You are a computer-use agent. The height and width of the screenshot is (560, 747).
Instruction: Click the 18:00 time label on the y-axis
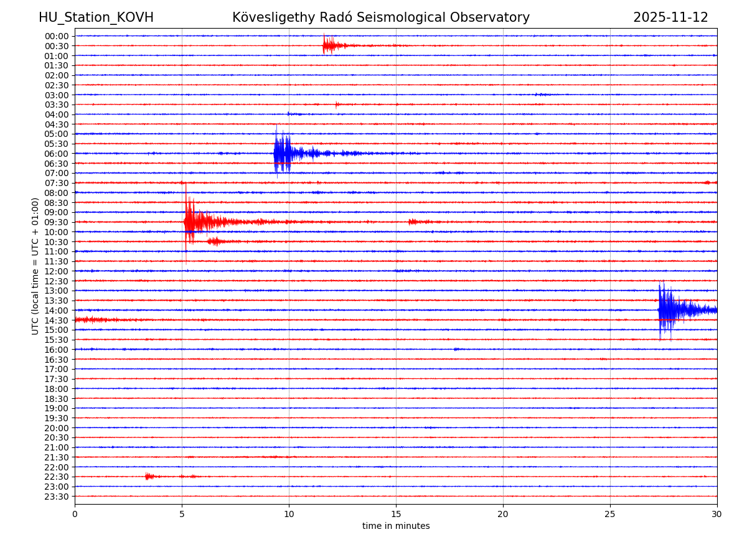[x=56, y=389]
